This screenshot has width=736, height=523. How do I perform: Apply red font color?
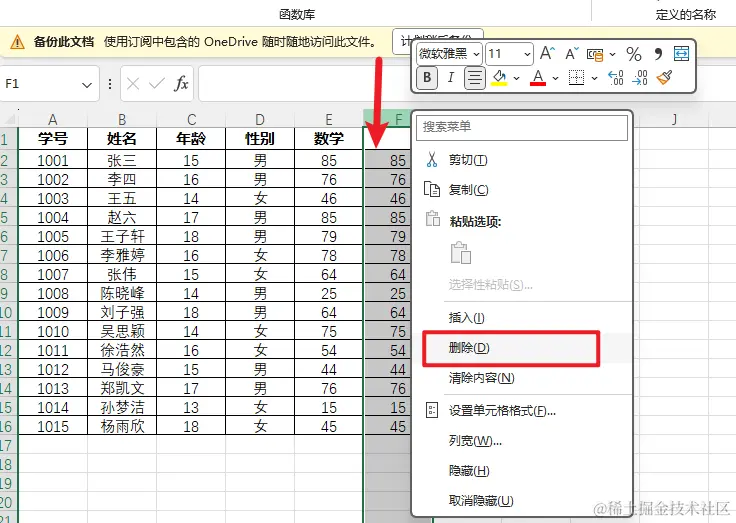[x=538, y=77]
